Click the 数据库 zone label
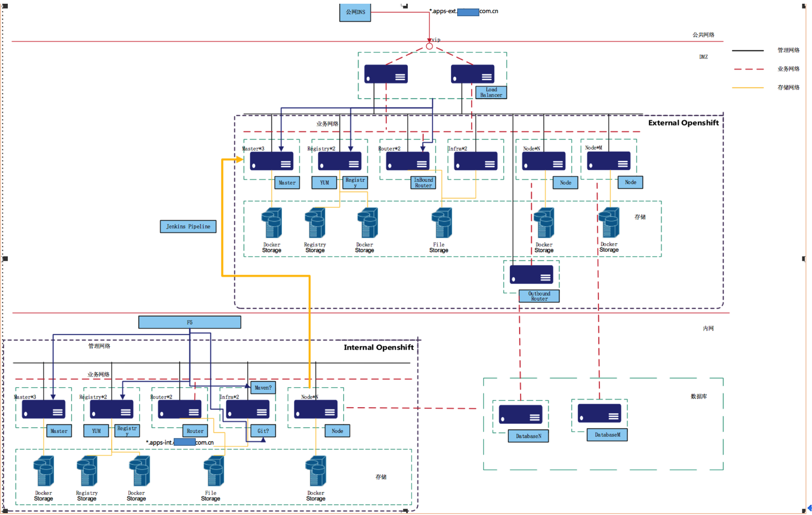Viewport: 812px width, 515px height. [x=699, y=396]
